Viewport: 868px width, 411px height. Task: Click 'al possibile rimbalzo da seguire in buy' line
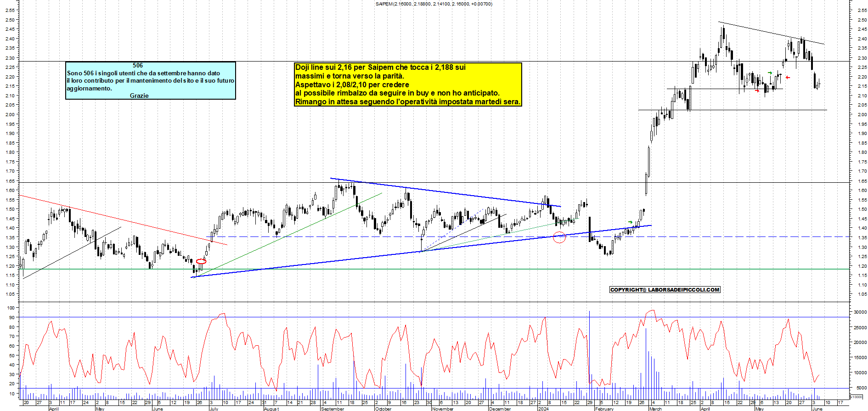click(397, 93)
